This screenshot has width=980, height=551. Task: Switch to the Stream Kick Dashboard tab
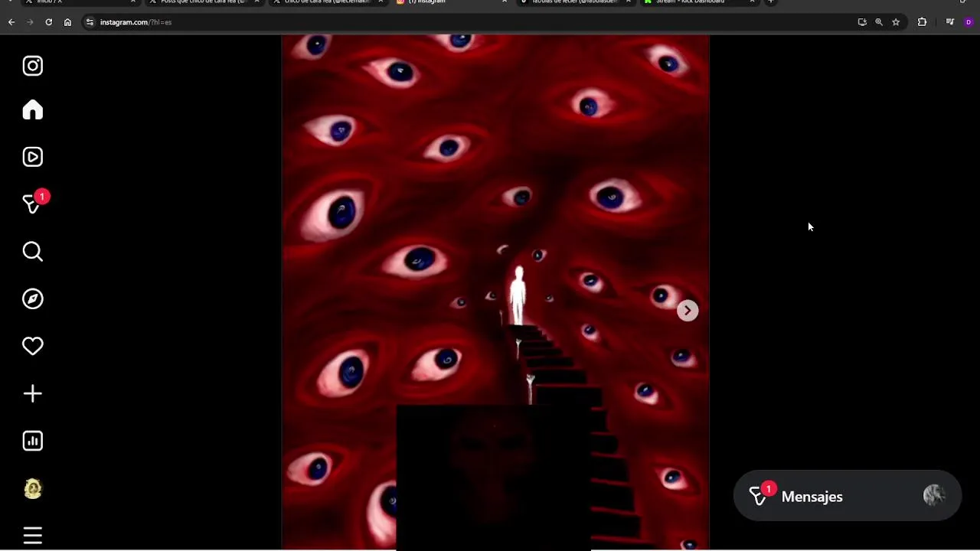click(698, 2)
